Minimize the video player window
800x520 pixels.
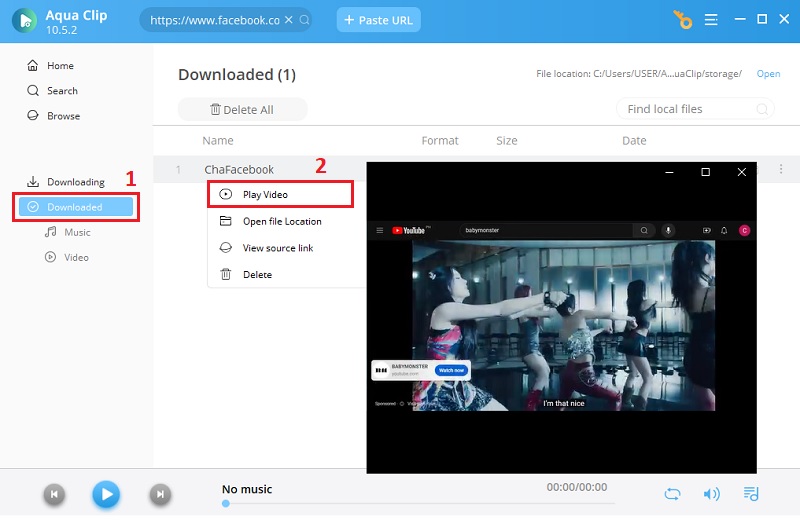pos(669,172)
